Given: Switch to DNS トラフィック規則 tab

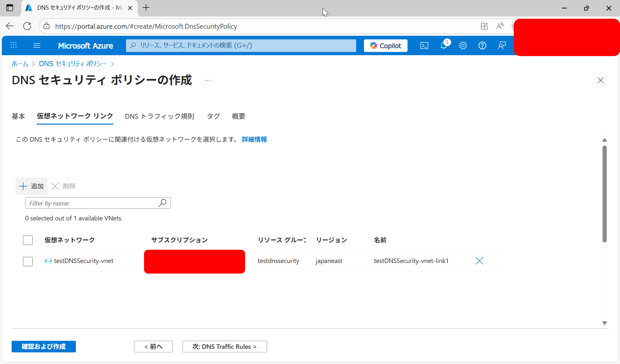Looking at the screenshot, I should pos(160,116).
